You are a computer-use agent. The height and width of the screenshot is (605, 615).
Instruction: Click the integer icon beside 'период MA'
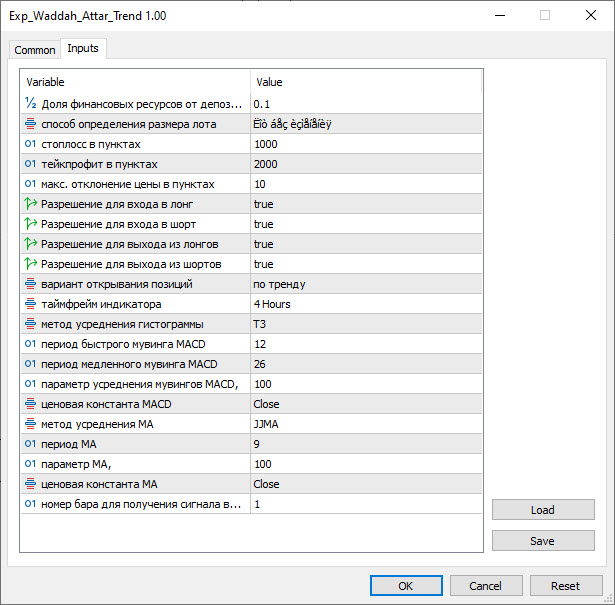pyautogui.click(x=30, y=444)
